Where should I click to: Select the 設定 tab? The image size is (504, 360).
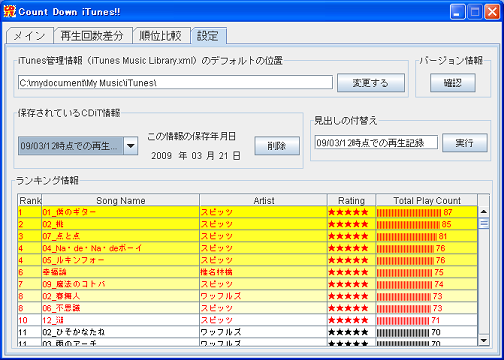pos(208,36)
